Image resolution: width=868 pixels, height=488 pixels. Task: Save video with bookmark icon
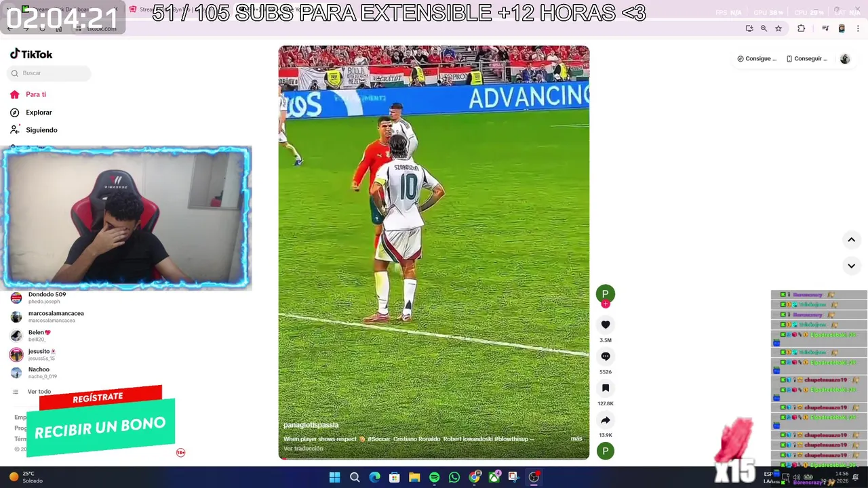(606, 388)
